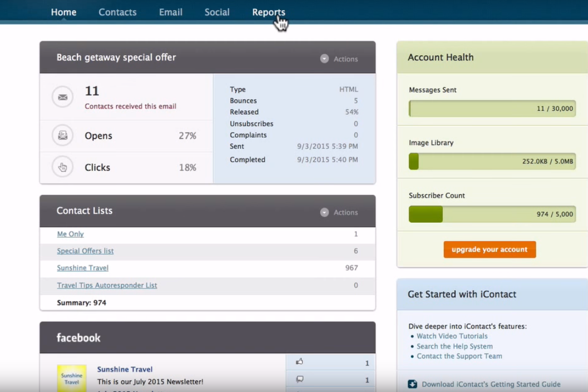
Task: Open the Email menu
Action: 170,12
